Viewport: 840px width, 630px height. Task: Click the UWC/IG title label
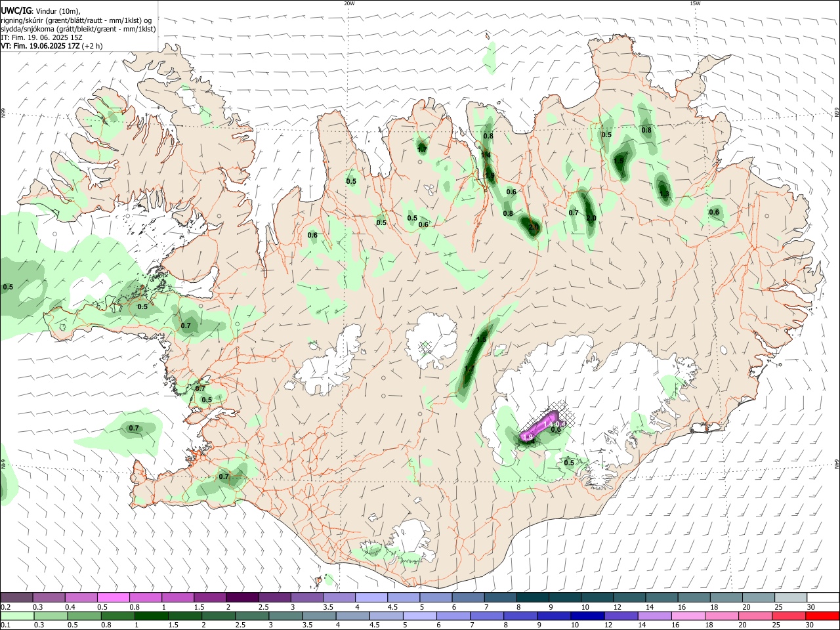pos(16,10)
